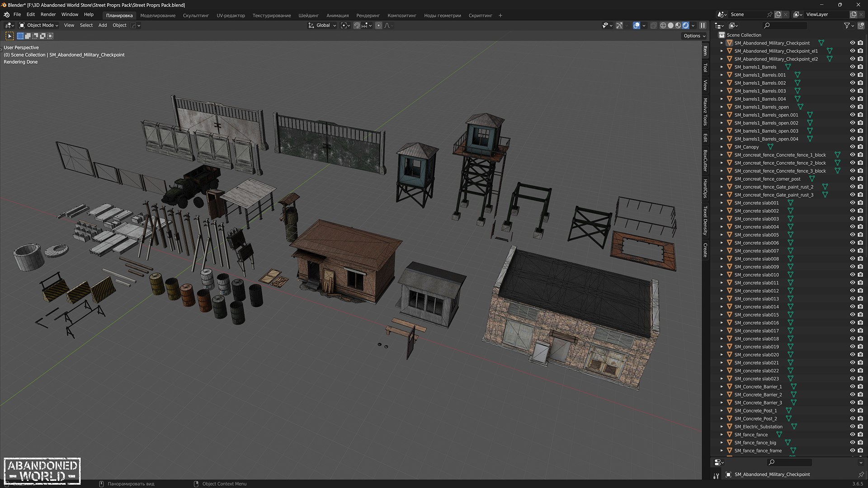Open the outliner display mode dropdown
Viewport: 868px width, 488px height.
[x=733, y=26]
